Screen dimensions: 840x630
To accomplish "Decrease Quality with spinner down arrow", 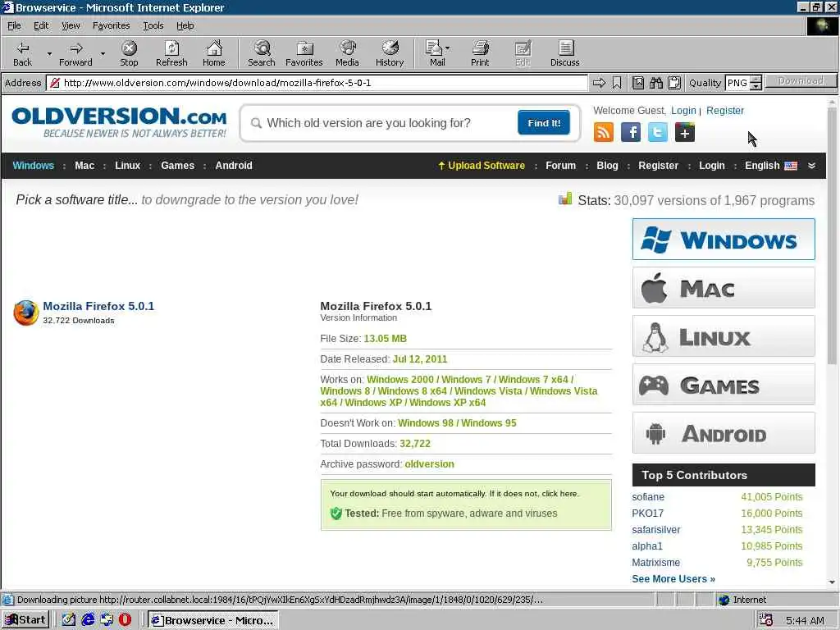I will 756,86.
